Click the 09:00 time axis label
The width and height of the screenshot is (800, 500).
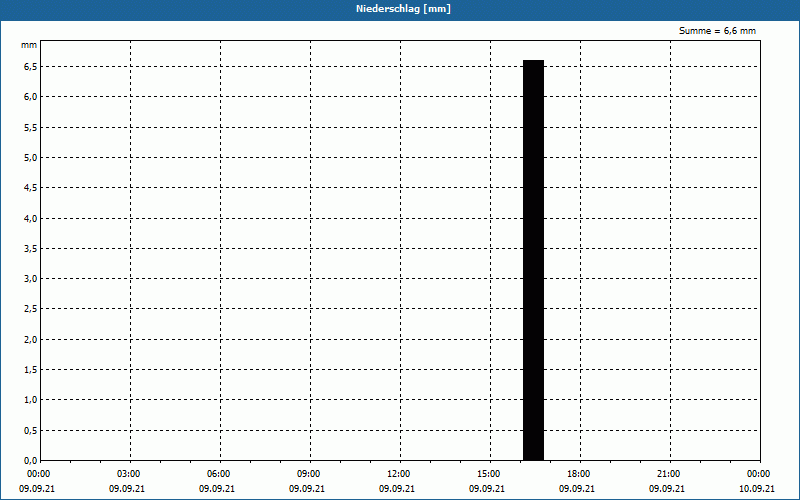tap(309, 474)
